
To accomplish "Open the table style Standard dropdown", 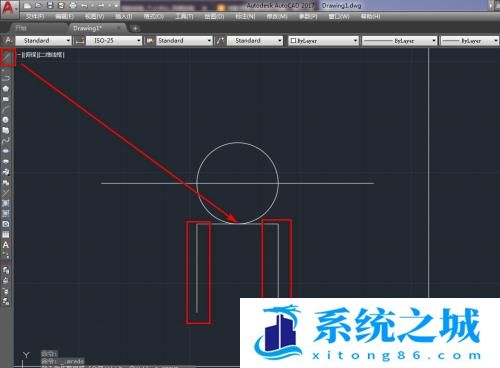I will (184, 41).
